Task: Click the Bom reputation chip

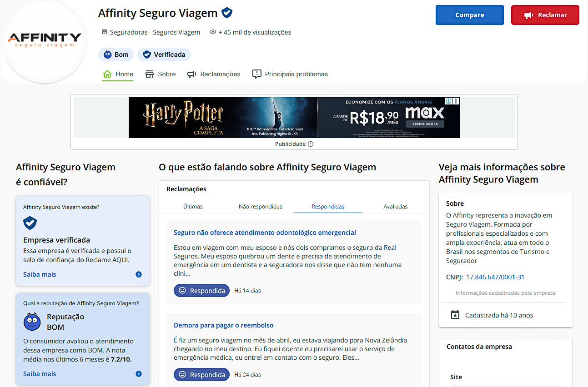Action: (116, 55)
